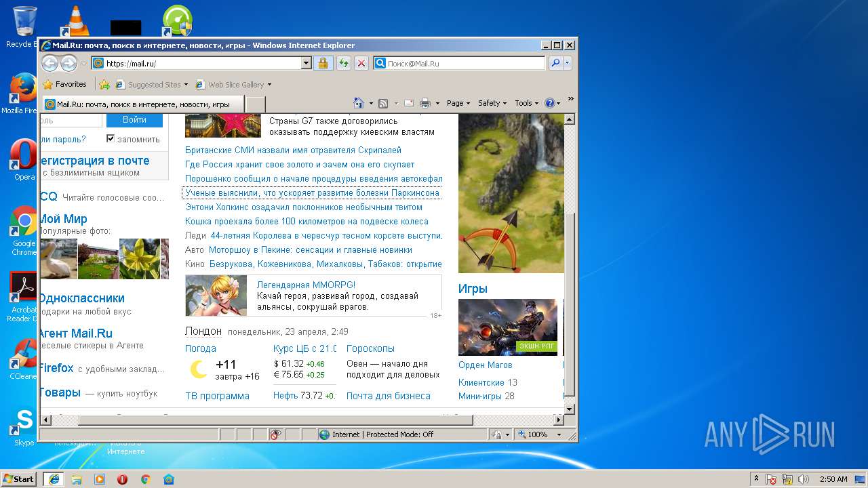
Task: Expand the command bar overflow chevron
Action: 570,99
